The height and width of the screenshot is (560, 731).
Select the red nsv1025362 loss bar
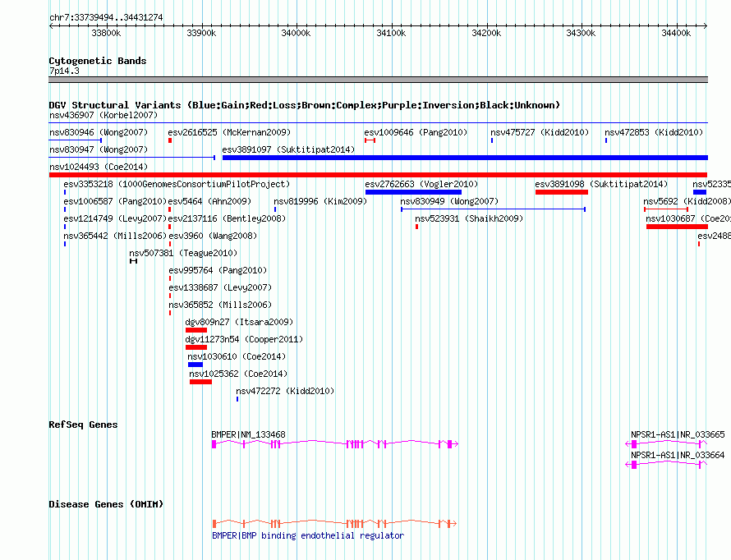[x=201, y=382]
